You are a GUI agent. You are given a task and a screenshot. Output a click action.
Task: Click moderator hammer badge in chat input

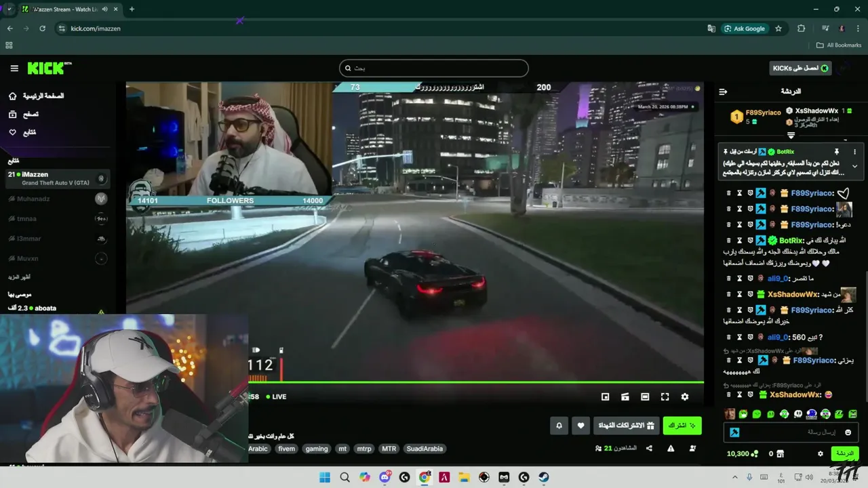[x=734, y=432]
